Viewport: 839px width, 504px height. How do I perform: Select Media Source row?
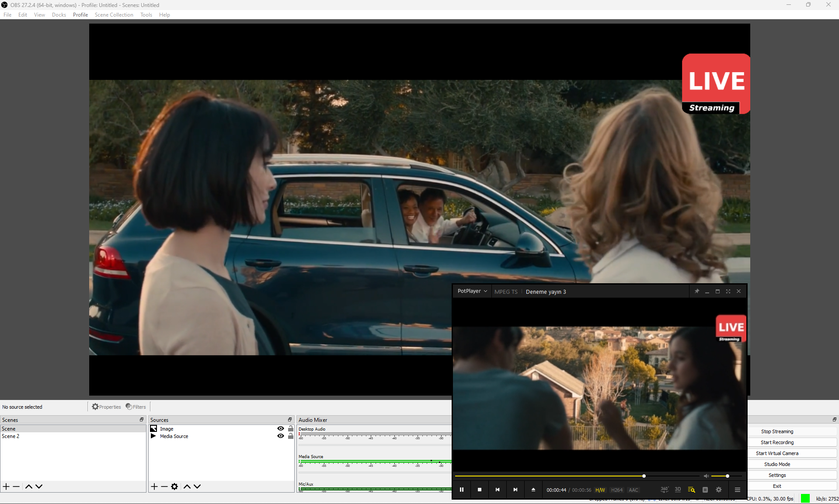pos(221,436)
